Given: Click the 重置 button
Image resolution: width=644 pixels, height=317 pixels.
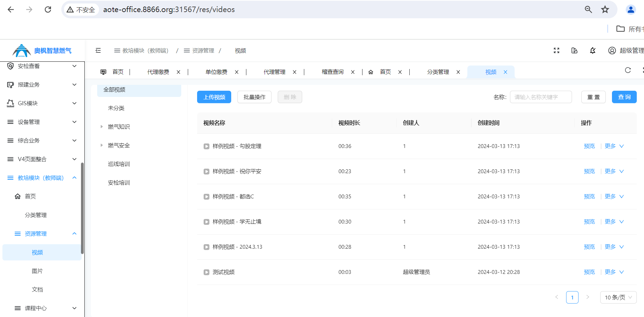Looking at the screenshot, I should pos(593,97).
